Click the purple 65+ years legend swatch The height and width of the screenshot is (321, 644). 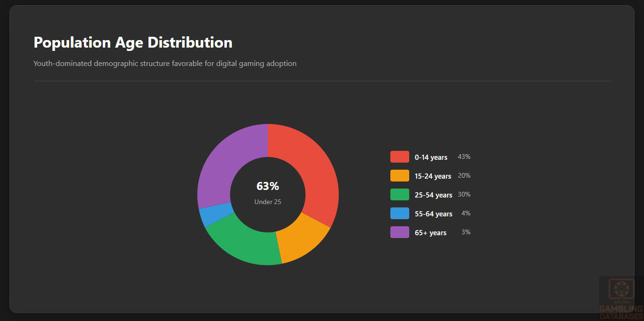click(399, 232)
